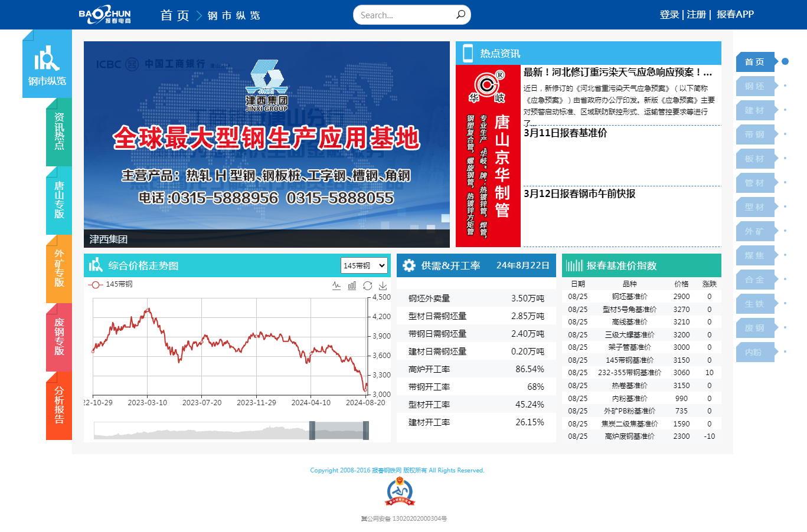Viewport: 807px width, 532px height.
Task: Select 合金 in right side navigation
Action: coord(755,280)
